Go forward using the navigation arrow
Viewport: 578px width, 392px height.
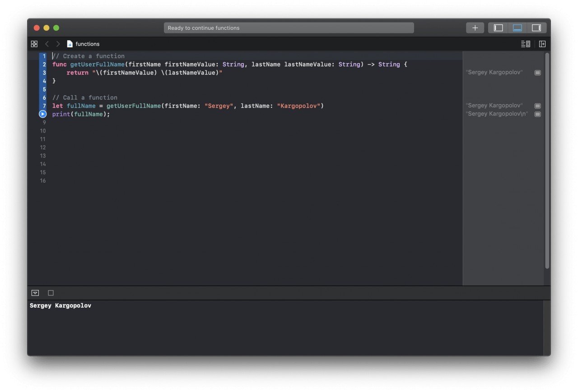(58, 44)
